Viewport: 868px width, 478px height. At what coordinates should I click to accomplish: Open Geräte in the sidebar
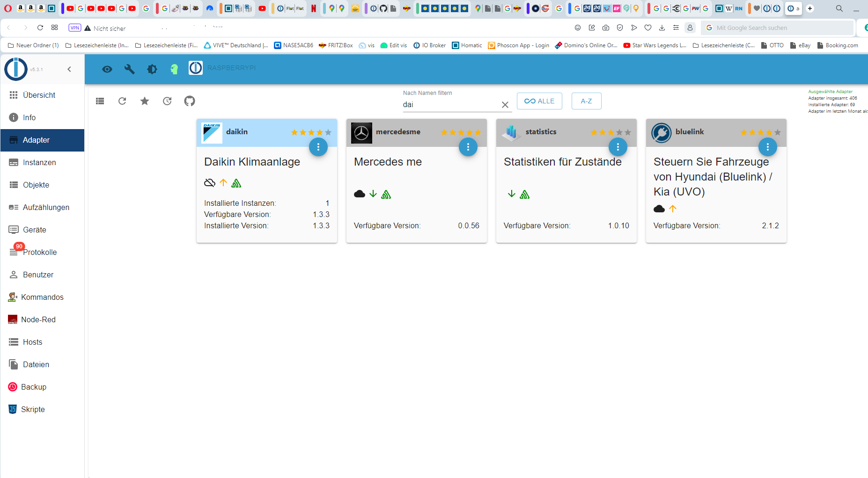click(x=42, y=230)
